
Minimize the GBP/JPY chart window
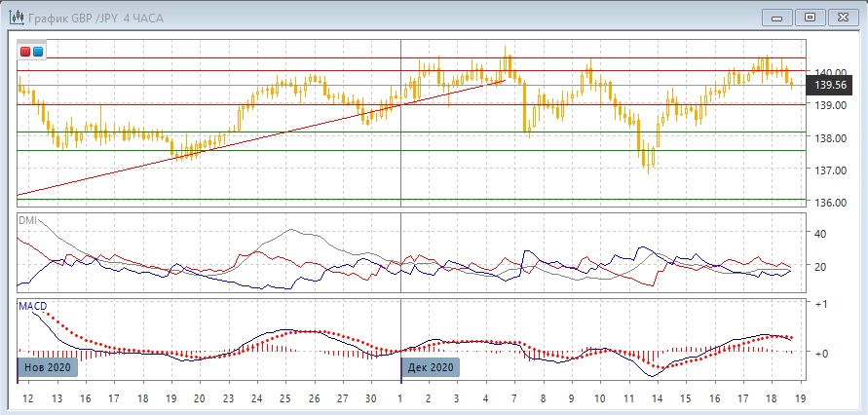tap(774, 17)
